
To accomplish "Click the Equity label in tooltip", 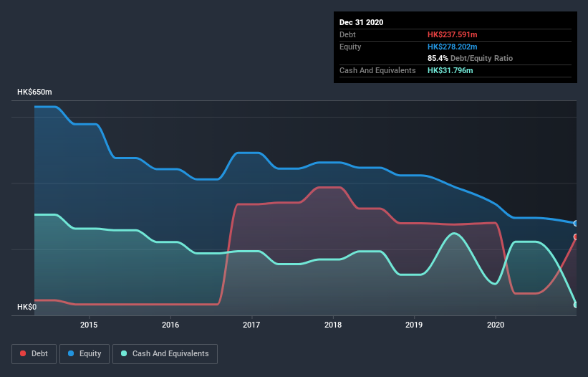I will pos(350,47).
